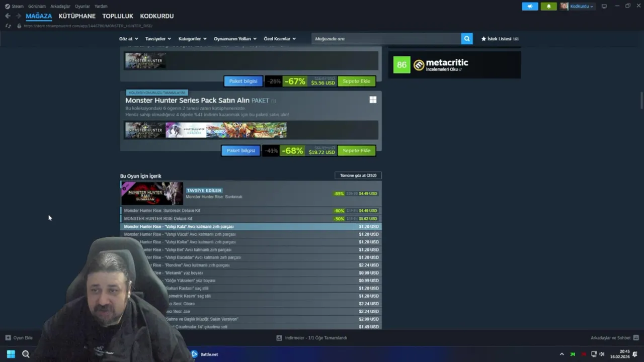
Task: Open the Arkadaşlar menu
Action: click(60, 6)
